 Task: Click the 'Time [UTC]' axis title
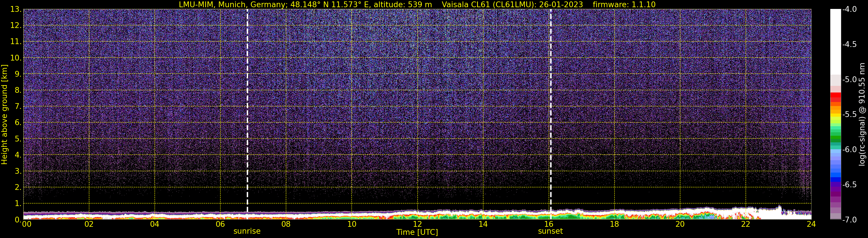pos(417,232)
